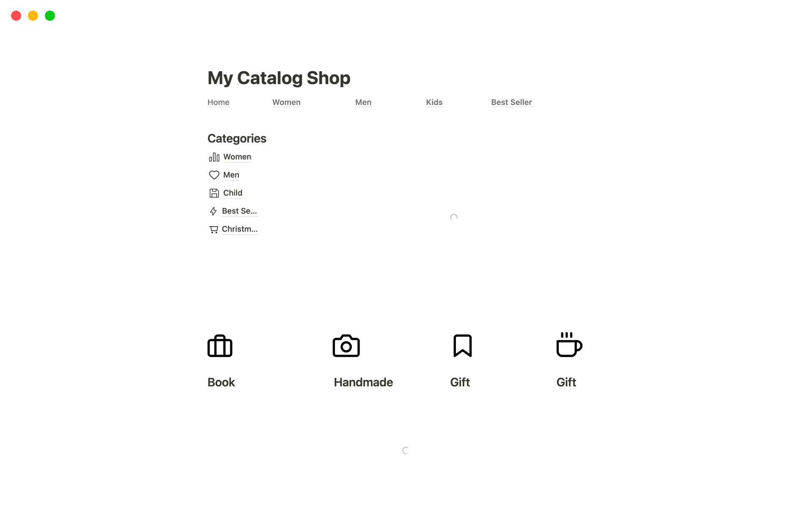Click the bookmark Child category icon
812x508 pixels.
[214, 192]
